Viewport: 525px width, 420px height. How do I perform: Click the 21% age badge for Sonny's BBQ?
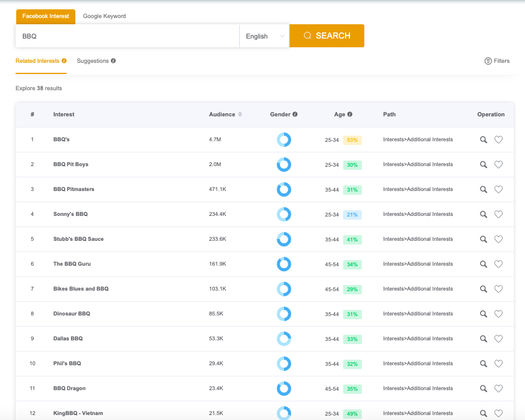[x=352, y=215]
